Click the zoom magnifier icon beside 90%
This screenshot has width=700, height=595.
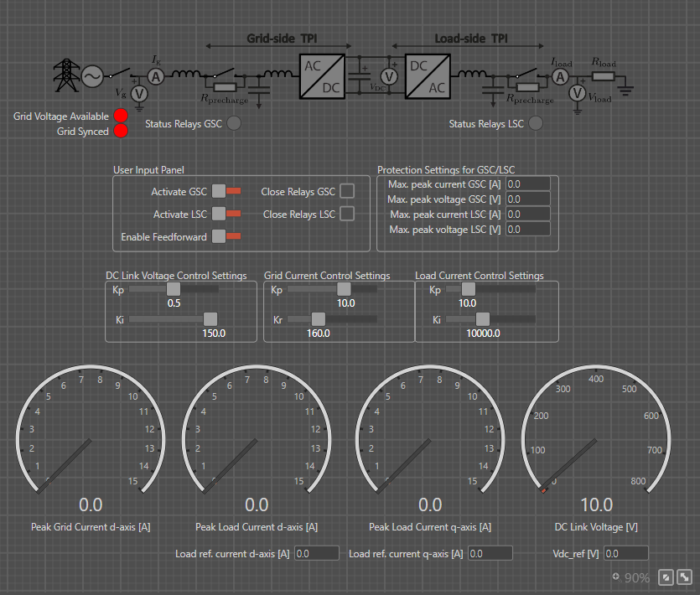coord(616,577)
